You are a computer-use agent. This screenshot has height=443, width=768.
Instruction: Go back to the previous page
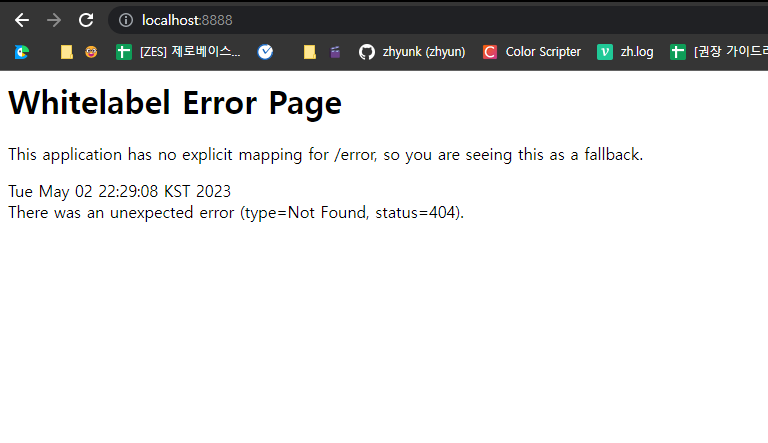tap(22, 20)
